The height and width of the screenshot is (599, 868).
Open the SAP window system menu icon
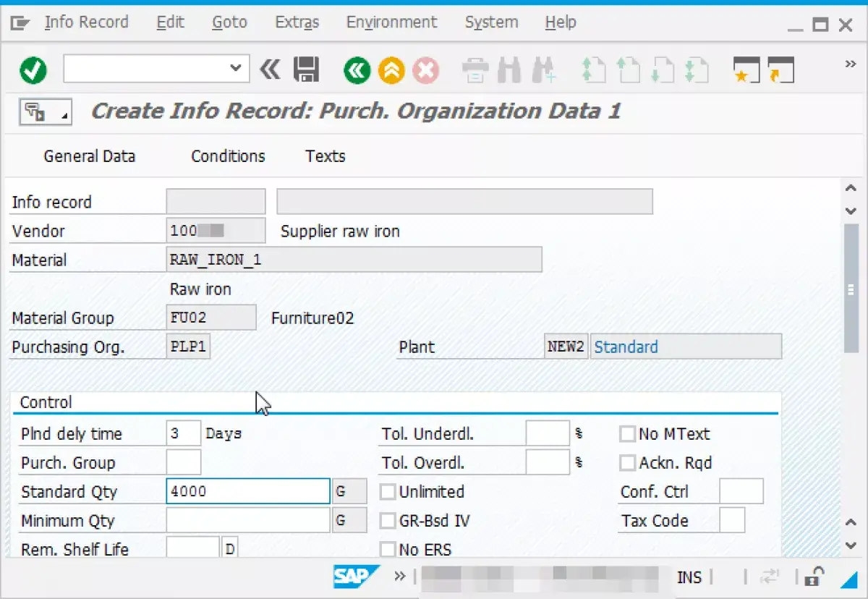click(20, 24)
